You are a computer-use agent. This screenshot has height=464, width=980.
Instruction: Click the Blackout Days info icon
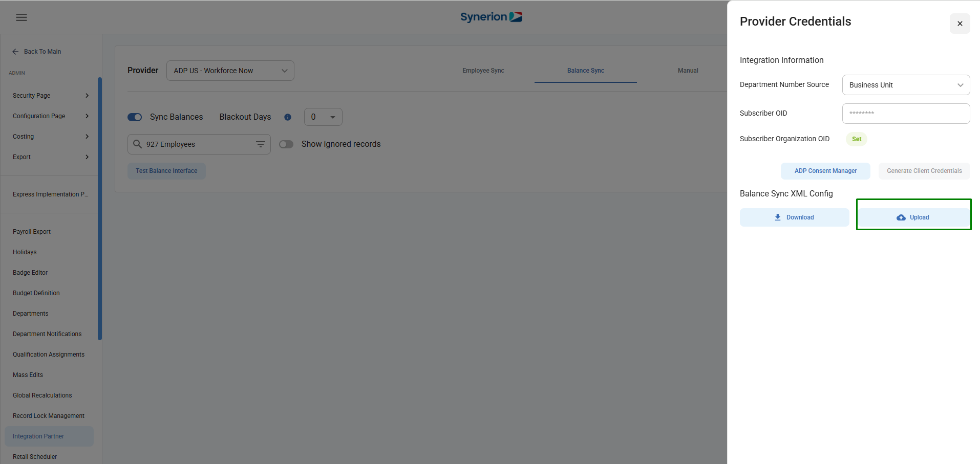(x=288, y=117)
